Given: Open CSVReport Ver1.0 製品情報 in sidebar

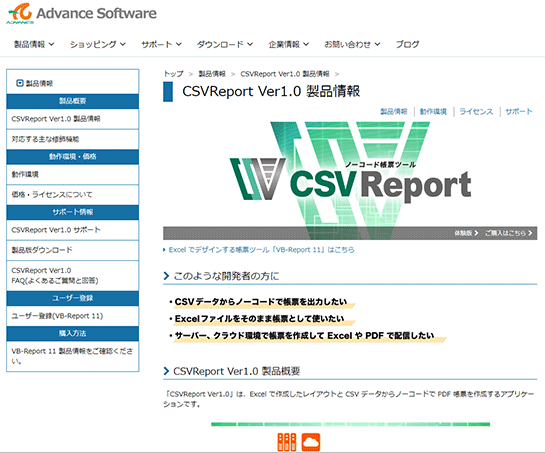Looking at the screenshot, I should 73,119.
